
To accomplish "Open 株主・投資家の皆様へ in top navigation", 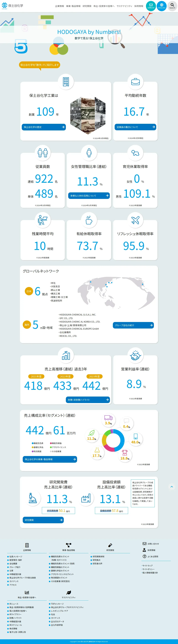I will pos(104,6).
